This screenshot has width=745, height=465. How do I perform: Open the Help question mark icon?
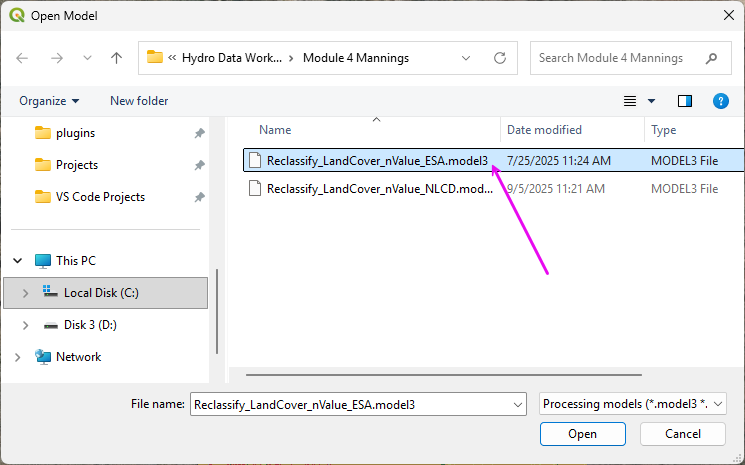[x=719, y=101]
